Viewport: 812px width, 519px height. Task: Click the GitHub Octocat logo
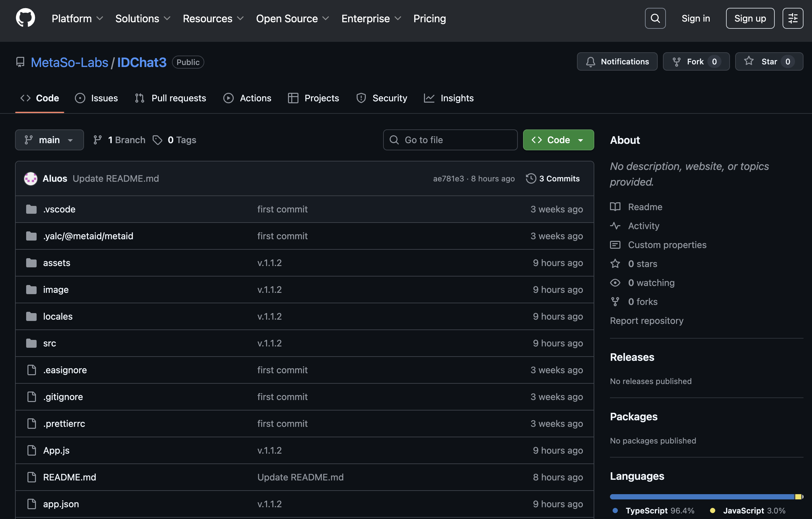(x=25, y=18)
